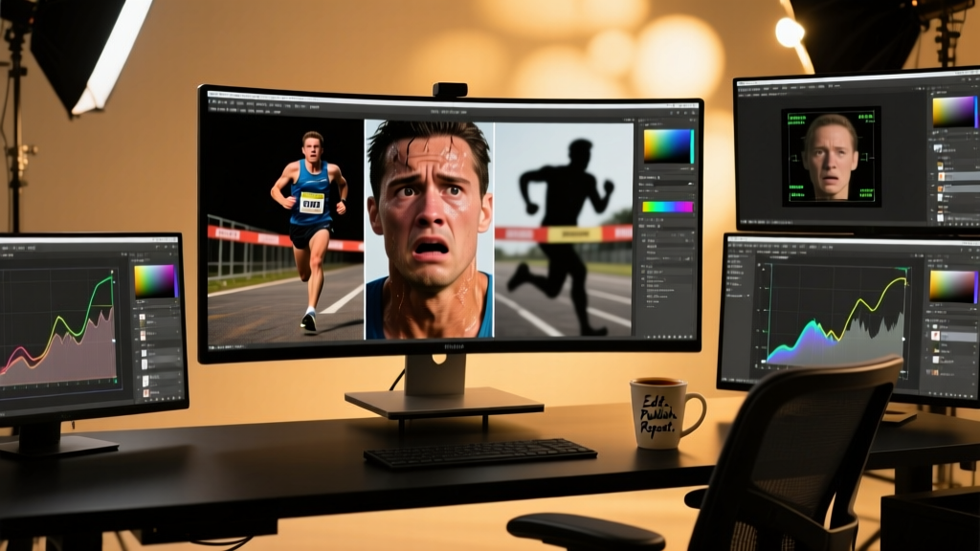Select the blurred runner silhouette image
The height and width of the screenshot is (551, 980).
tap(564, 230)
